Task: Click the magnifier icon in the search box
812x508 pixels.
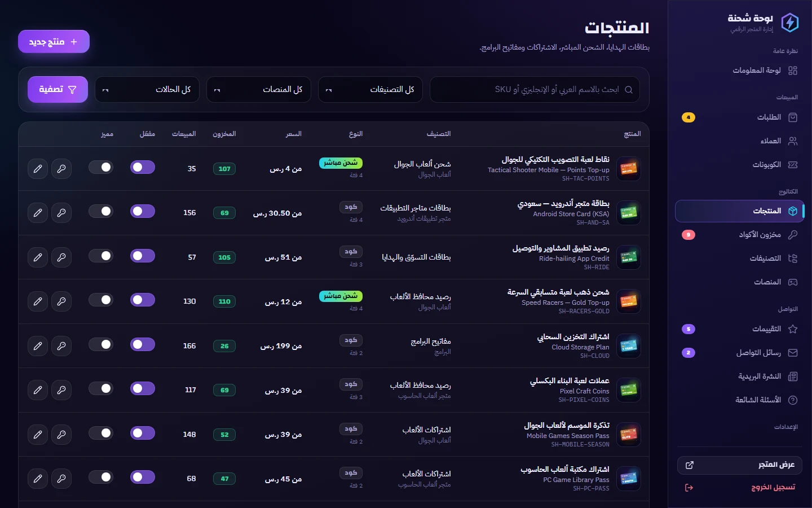Action: pyautogui.click(x=629, y=90)
